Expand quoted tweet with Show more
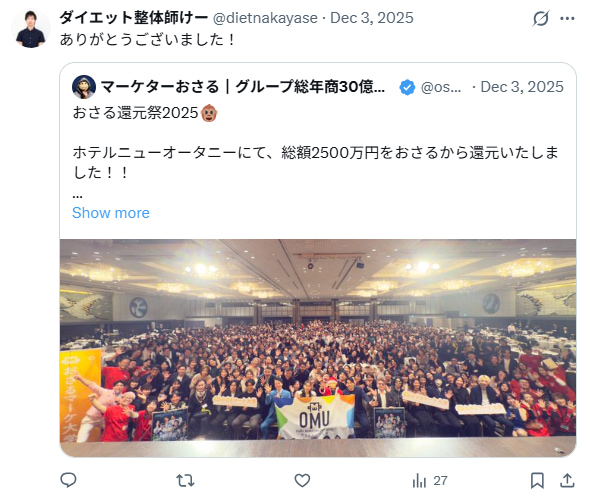This screenshot has width=590, height=499. (111, 213)
